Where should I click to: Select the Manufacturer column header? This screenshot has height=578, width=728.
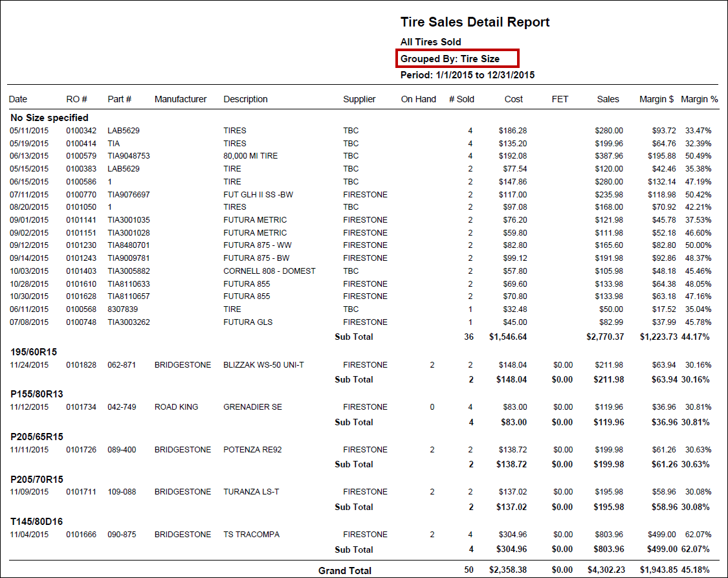pyautogui.click(x=181, y=99)
